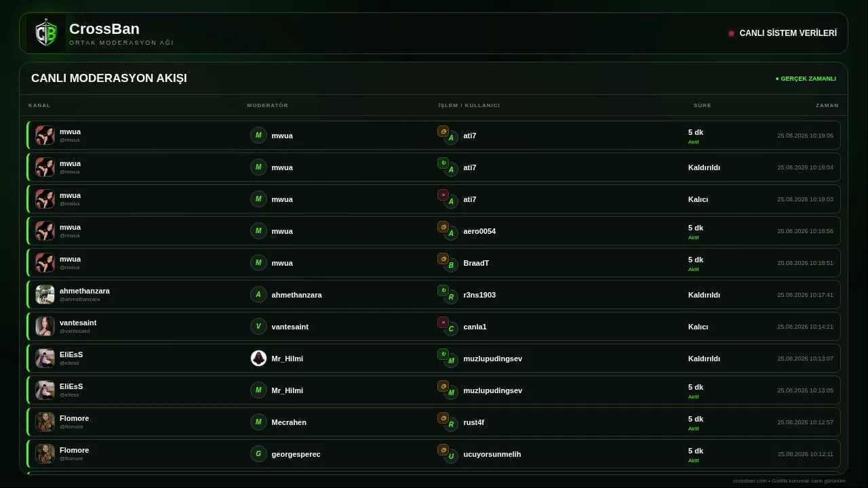Viewport: 868px width, 488px height.
Task: Click ahmethanzara channel avatar
Action: pos(45,295)
